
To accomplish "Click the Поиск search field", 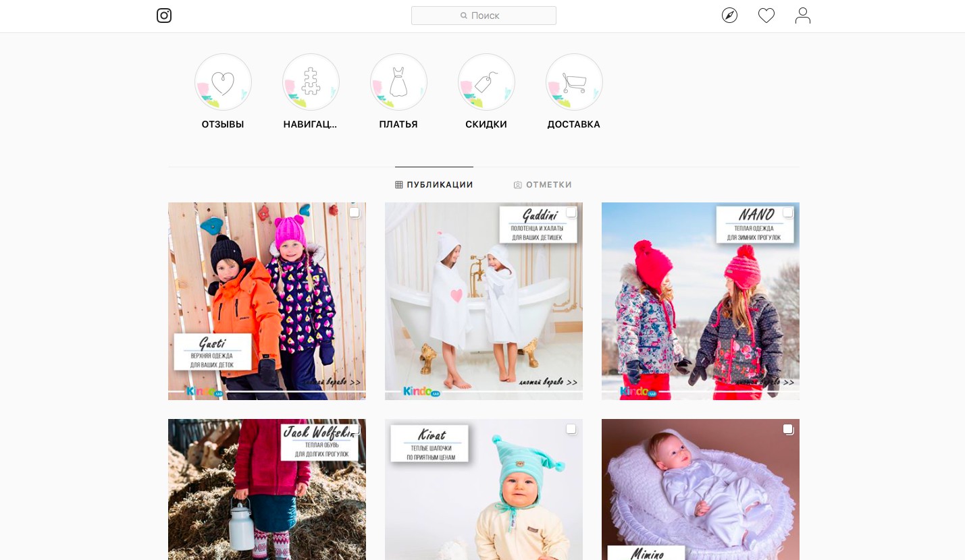I will tap(484, 16).
